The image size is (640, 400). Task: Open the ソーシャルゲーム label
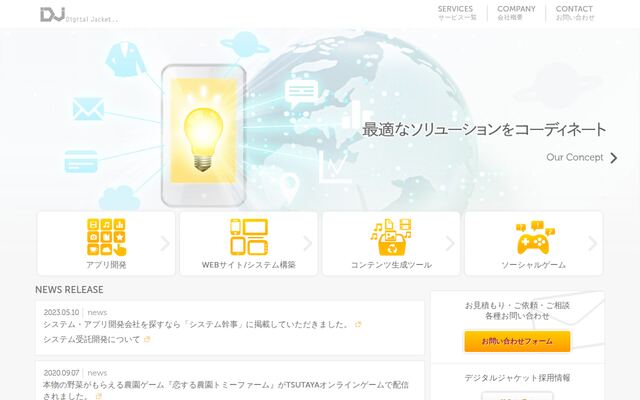[533, 265]
